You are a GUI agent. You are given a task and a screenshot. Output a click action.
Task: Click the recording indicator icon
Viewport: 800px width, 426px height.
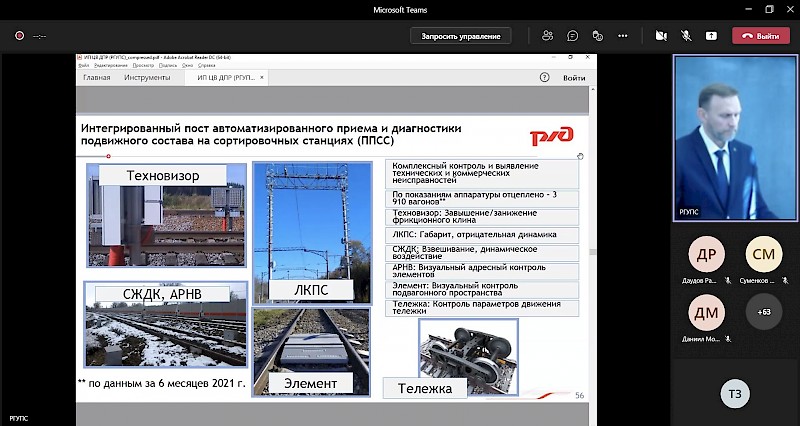(x=19, y=35)
